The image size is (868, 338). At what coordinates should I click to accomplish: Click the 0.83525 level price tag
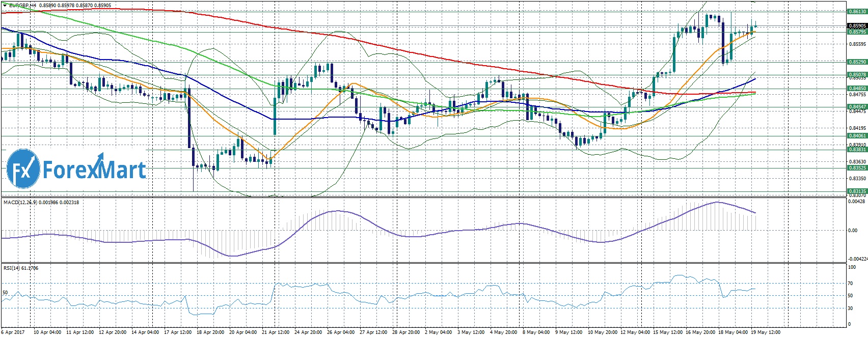coord(857,167)
